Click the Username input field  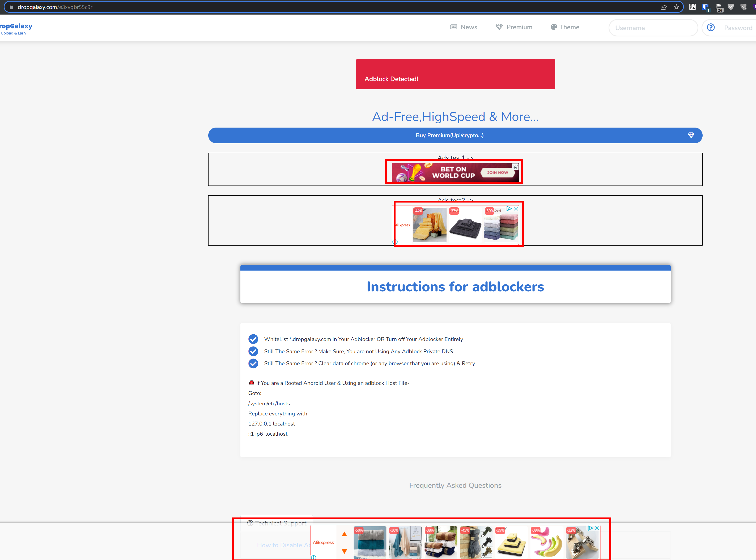coord(653,28)
